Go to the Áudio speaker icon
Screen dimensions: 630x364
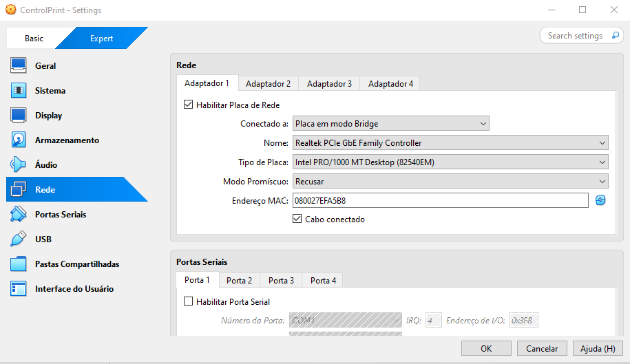coord(19,165)
